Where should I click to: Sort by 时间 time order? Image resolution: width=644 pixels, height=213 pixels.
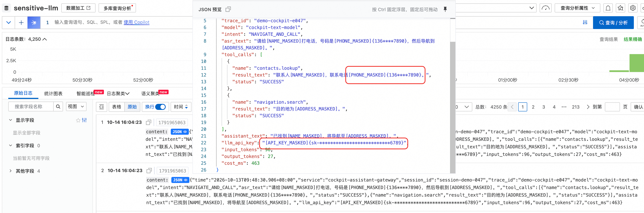coord(181,107)
